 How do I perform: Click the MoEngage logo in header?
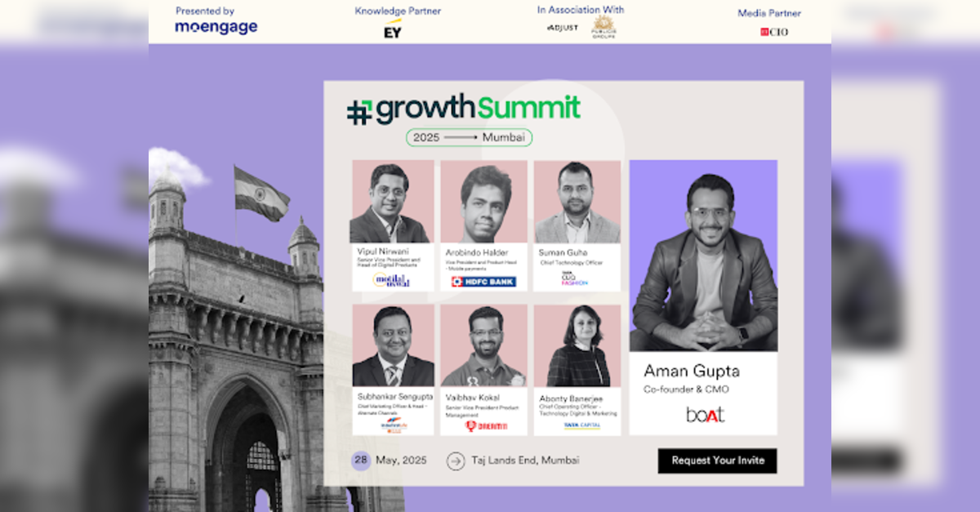(x=216, y=27)
